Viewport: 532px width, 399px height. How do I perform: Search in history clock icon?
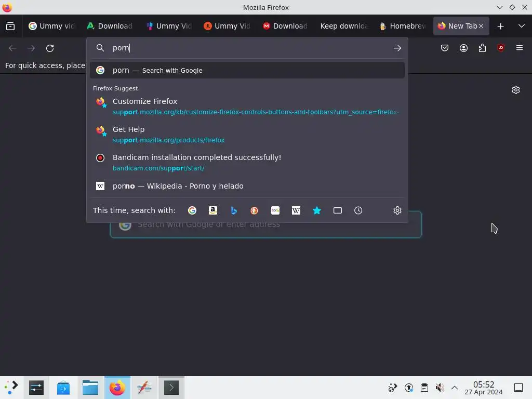pyautogui.click(x=358, y=210)
